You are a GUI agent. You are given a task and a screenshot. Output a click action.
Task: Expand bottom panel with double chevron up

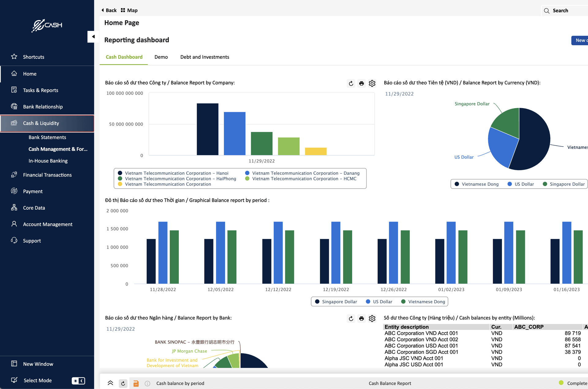pos(110,383)
